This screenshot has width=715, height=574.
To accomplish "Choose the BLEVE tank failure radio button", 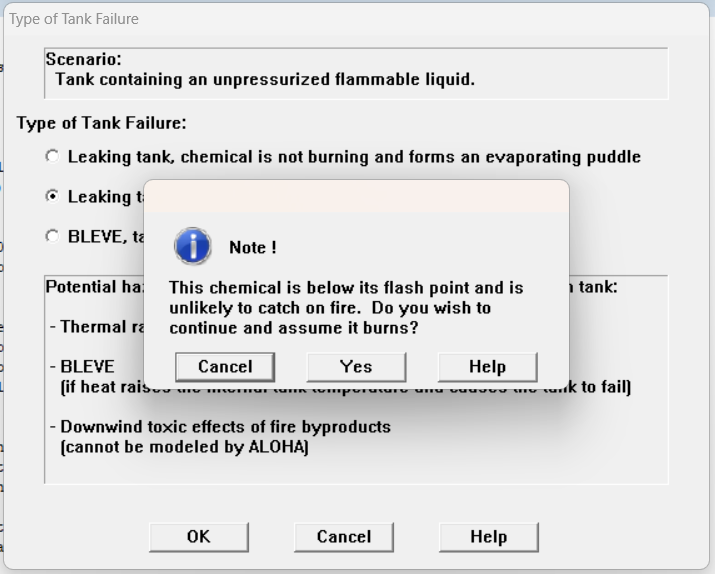I will coord(52,236).
